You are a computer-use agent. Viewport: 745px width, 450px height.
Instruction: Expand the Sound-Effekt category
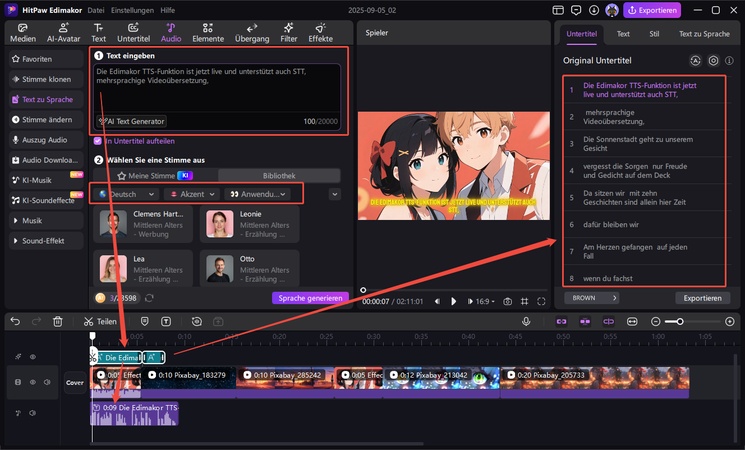point(46,241)
